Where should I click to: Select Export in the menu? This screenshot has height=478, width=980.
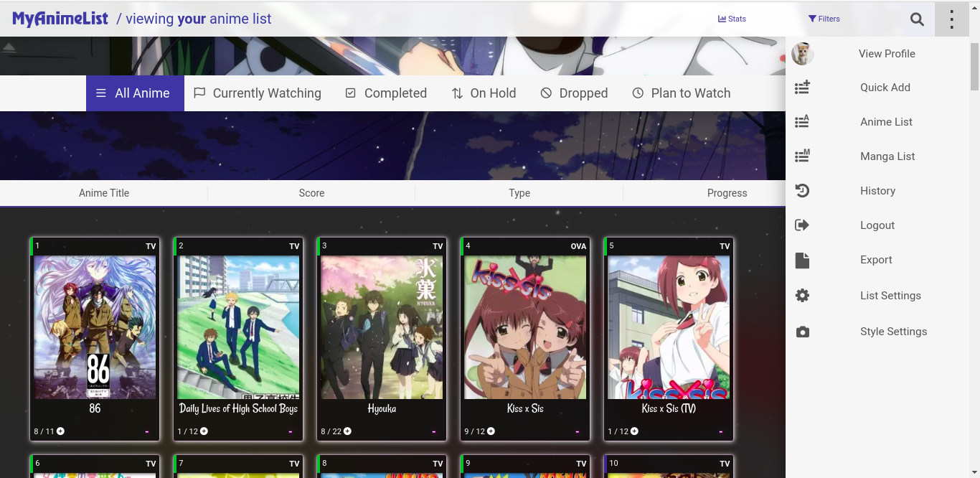(x=877, y=260)
